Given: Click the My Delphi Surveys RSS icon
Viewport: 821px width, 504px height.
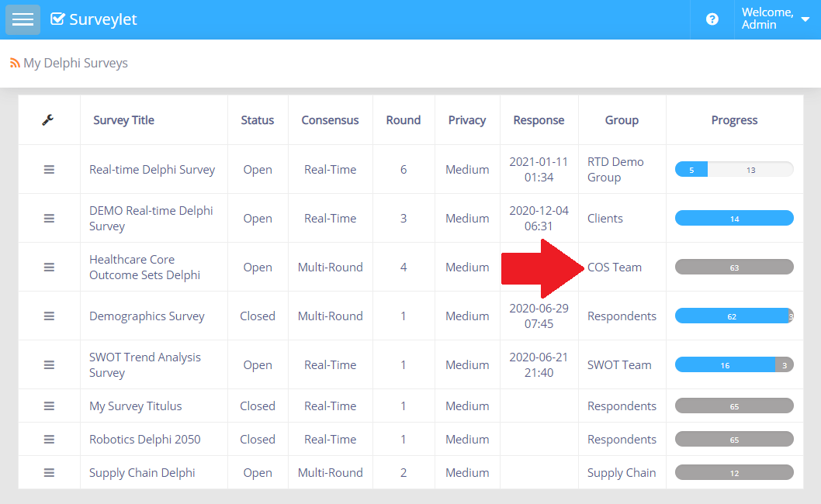Looking at the screenshot, I should [15, 64].
